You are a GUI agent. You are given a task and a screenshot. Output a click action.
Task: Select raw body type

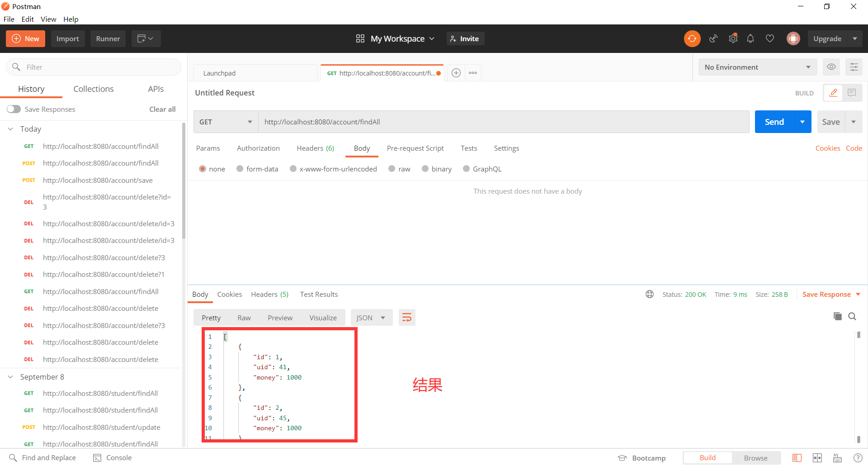tap(392, 169)
